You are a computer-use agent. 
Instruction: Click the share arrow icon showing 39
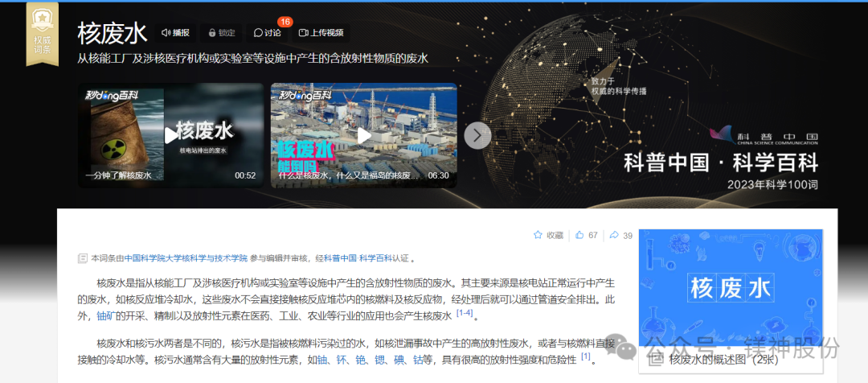coord(613,235)
